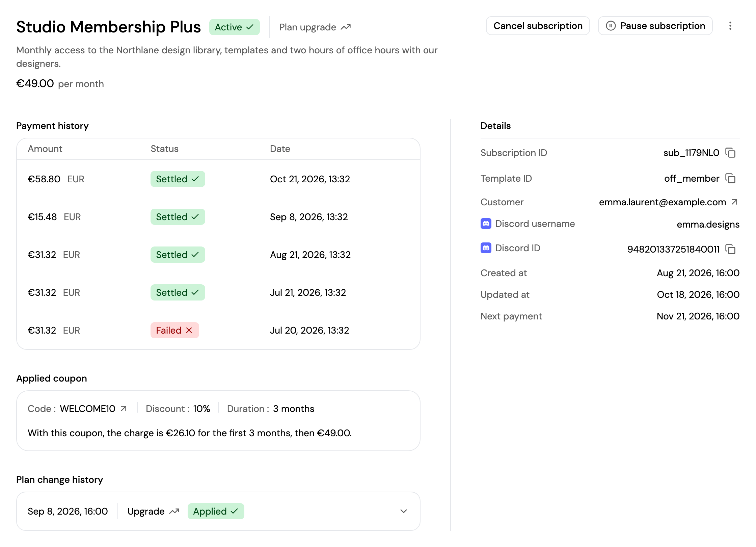The image size is (756, 547).
Task: Click the €49.00 per month price
Action: tap(60, 83)
